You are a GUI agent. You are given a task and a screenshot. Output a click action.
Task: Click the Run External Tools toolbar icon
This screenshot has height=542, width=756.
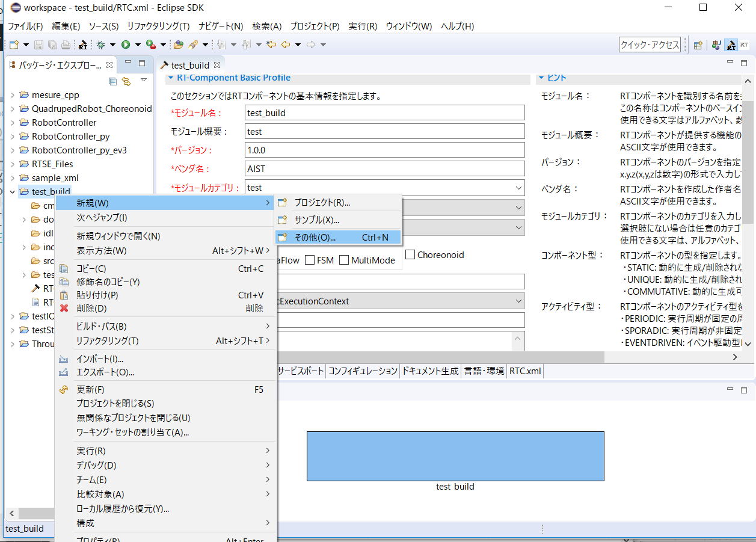click(x=150, y=45)
